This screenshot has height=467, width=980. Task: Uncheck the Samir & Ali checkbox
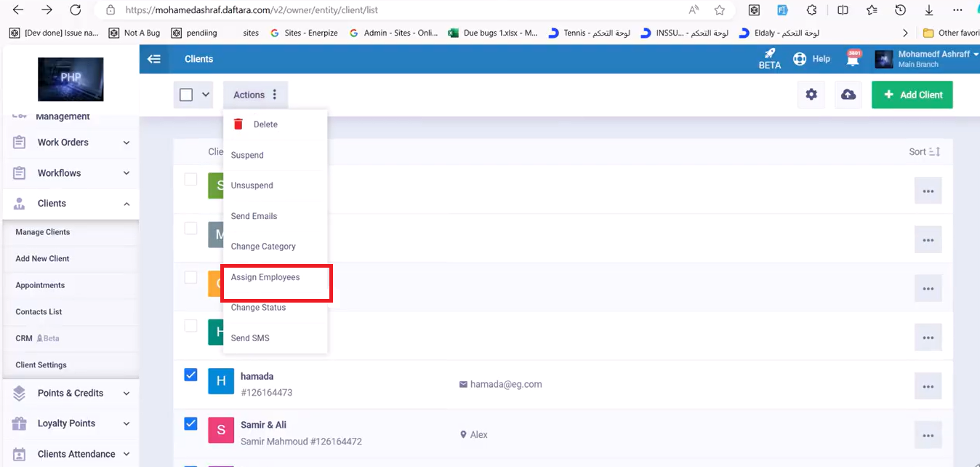190,423
